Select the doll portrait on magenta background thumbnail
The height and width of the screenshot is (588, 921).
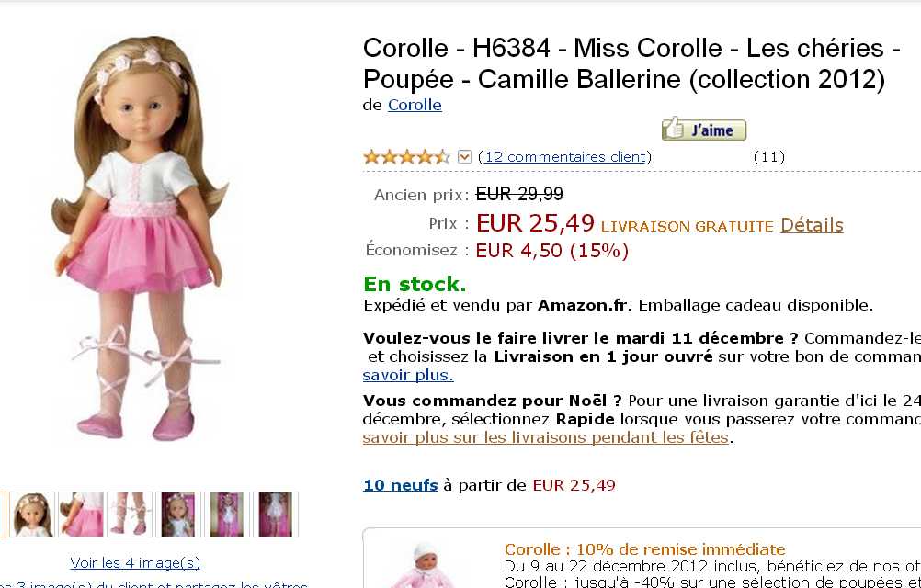point(178,514)
